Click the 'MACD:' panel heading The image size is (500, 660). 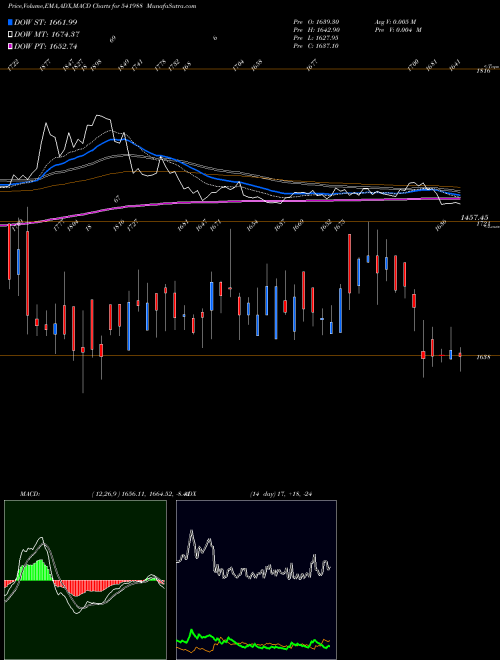[x=30, y=494]
